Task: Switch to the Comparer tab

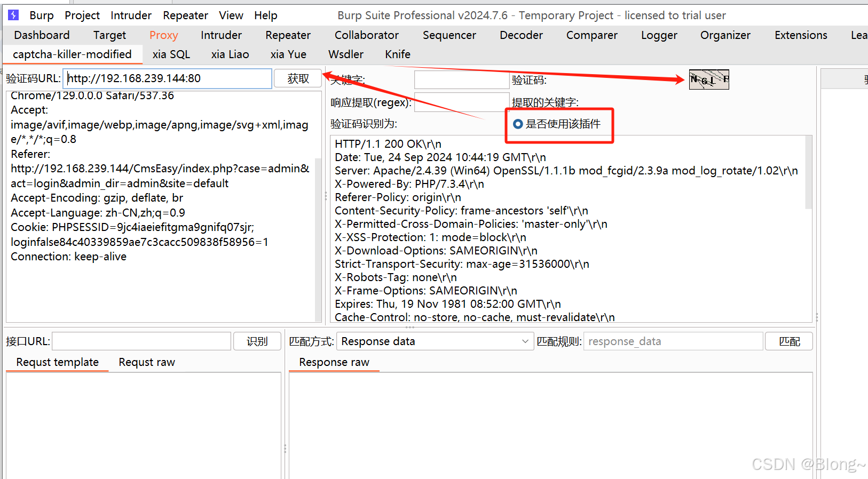Action: click(x=591, y=35)
